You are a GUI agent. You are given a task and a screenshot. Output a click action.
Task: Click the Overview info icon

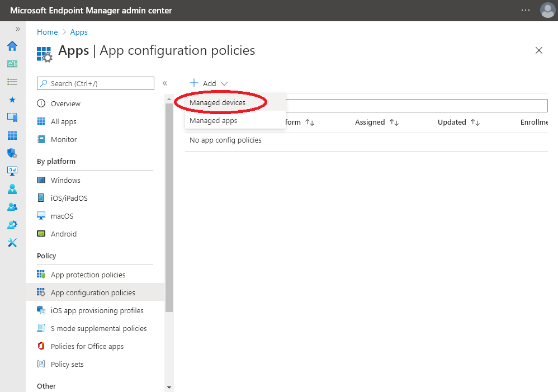click(41, 103)
